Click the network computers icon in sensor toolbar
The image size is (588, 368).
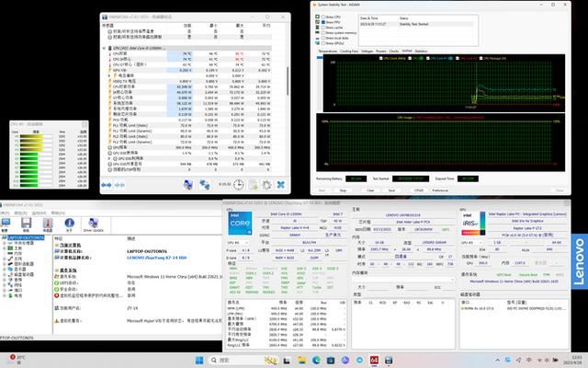[x=204, y=186]
